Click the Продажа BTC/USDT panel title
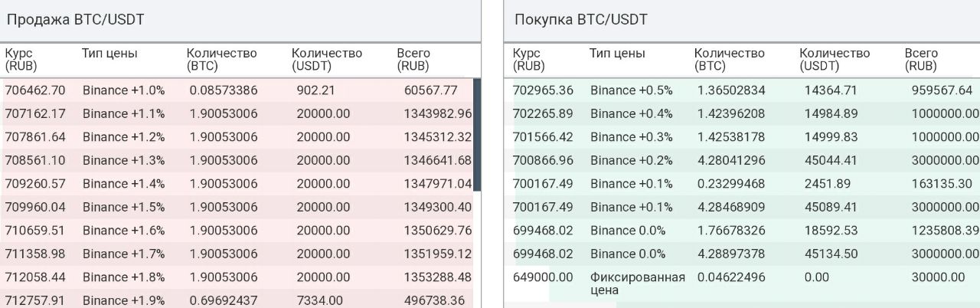 [75, 20]
